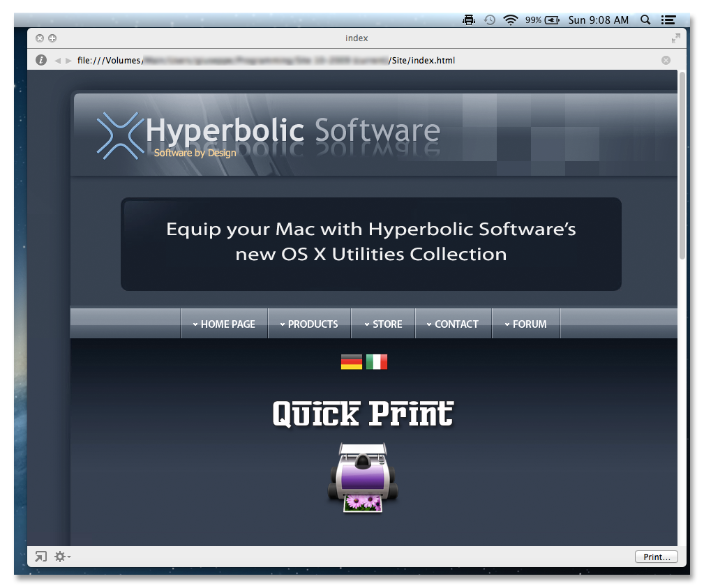This screenshot has height=588, width=704.
Task: Click the Print... button
Action: coord(657,557)
